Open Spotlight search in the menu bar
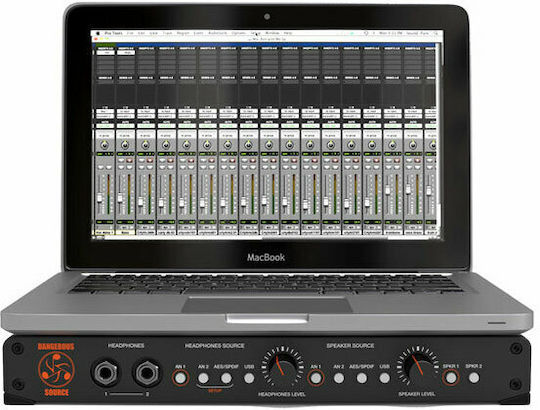This screenshot has width=540, height=410. [436, 33]
